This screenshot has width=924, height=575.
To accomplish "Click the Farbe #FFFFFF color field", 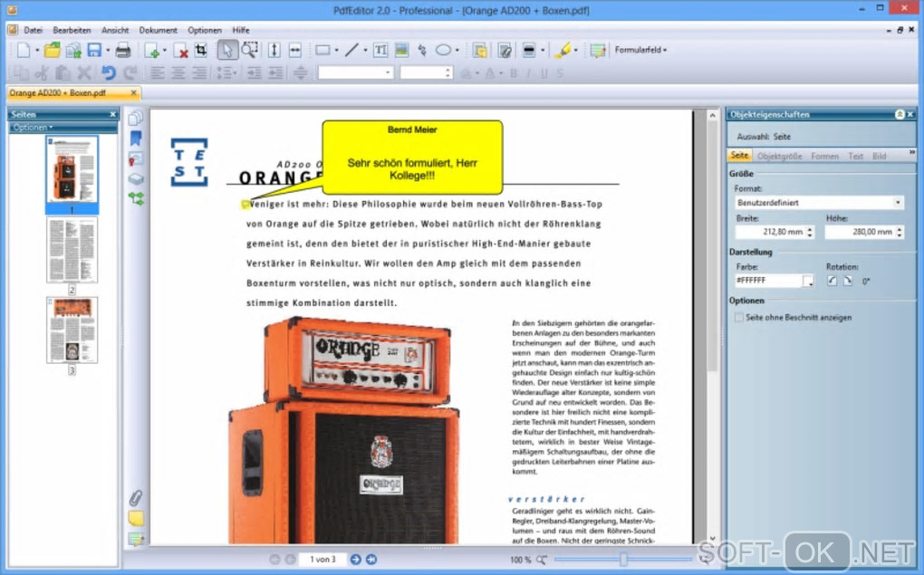I will pyautogui.click(x=768, y=281).
